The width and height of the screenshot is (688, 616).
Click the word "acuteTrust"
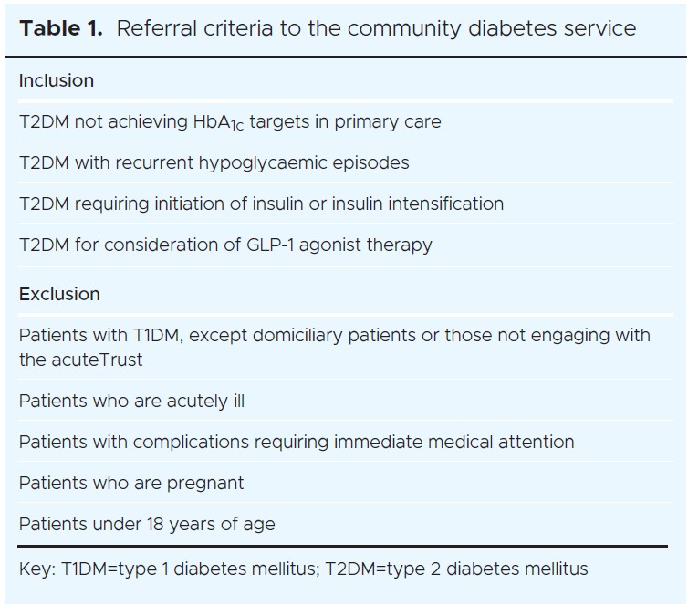pyautogui.click(x=101, y=360)
